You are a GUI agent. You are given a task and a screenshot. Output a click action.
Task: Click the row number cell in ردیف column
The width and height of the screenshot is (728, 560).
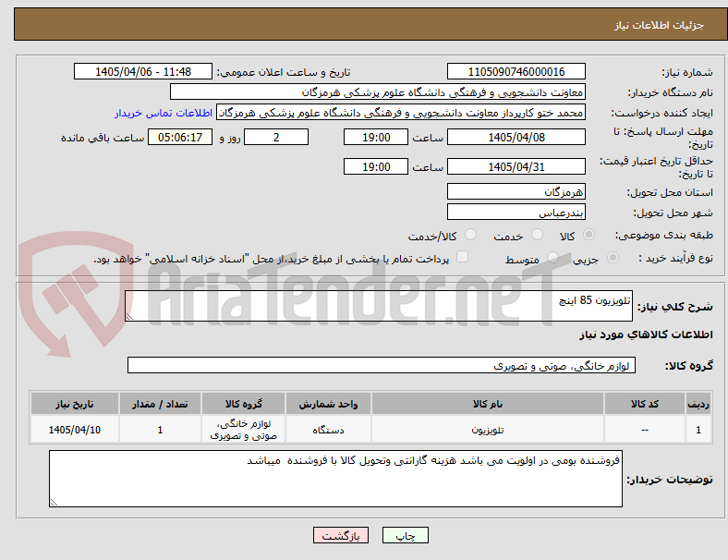(x=698, y=430)
